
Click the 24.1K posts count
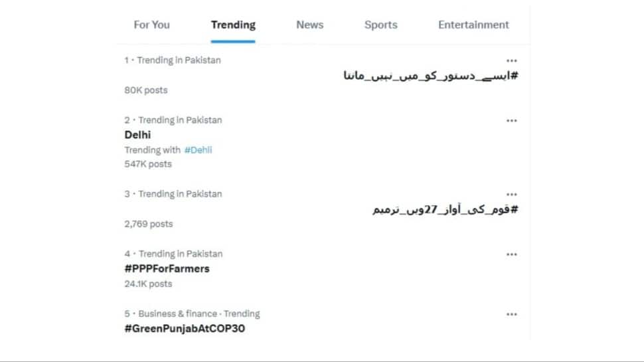[x=148, y=284]
